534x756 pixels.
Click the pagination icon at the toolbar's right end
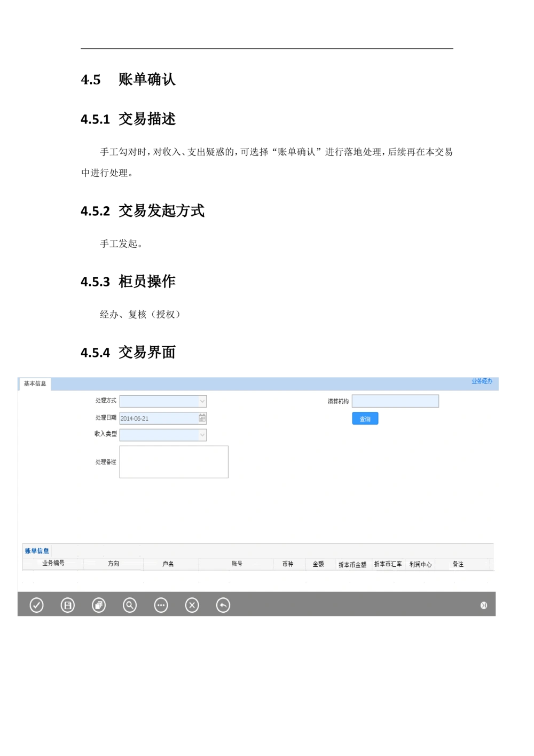pyautogui.click(x=484, y=605)
